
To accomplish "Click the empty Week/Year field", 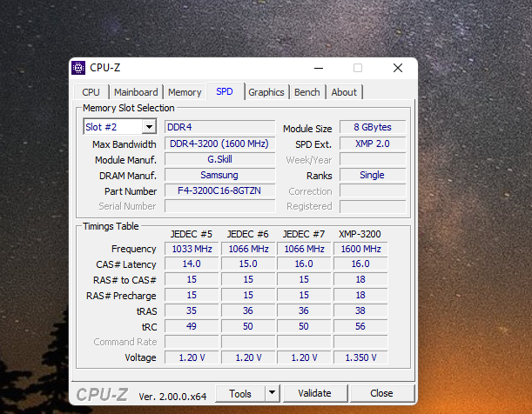I will (373, 159).
